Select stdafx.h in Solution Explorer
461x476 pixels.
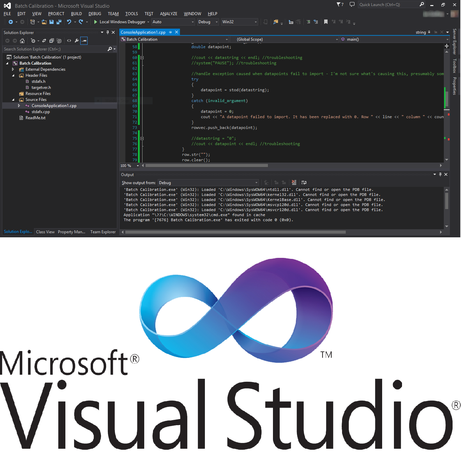point(38,81)
